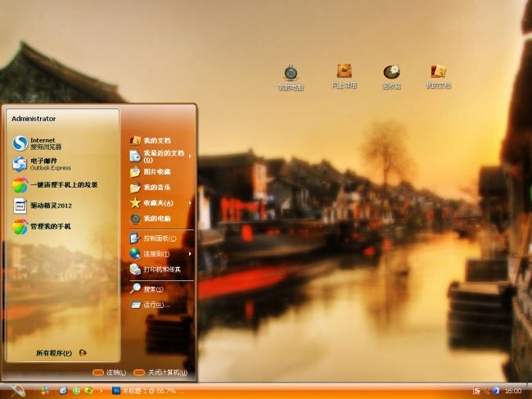Open the 回收站 recycle bin icon
This screenshot has height=399, width=532.
[391, 74]
